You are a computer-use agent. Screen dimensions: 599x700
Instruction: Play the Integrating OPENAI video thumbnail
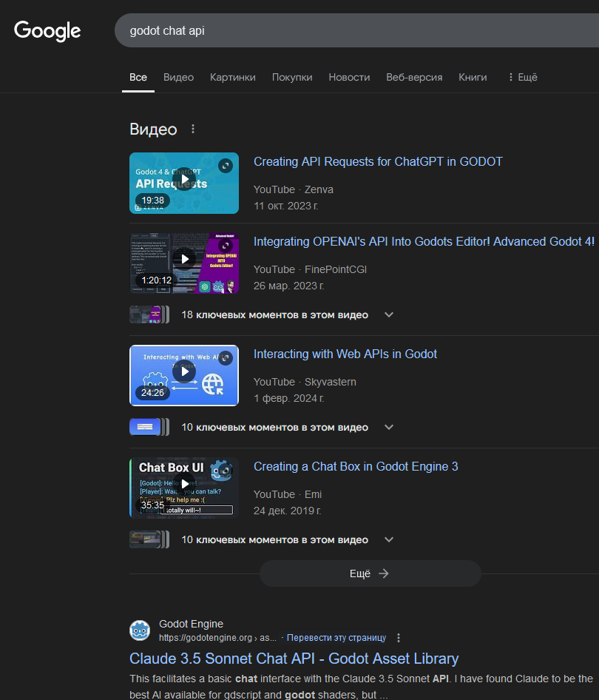coord(184,259)
